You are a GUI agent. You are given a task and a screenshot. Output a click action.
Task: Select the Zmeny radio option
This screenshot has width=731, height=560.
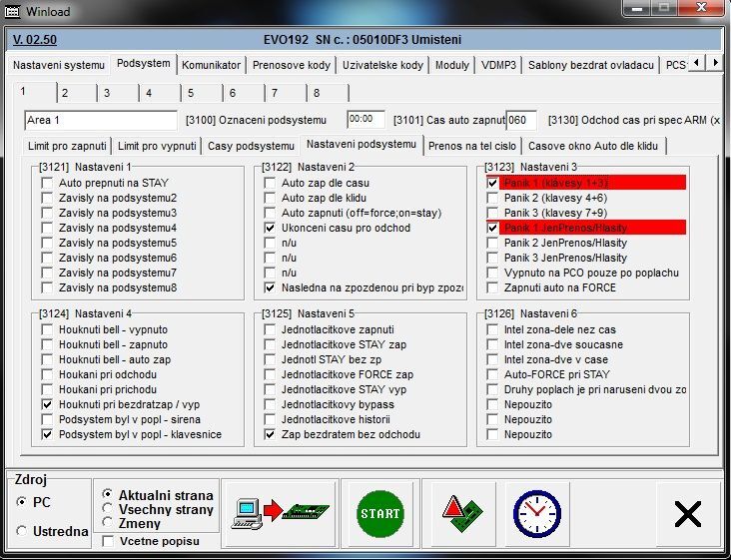tap(109, 521)
